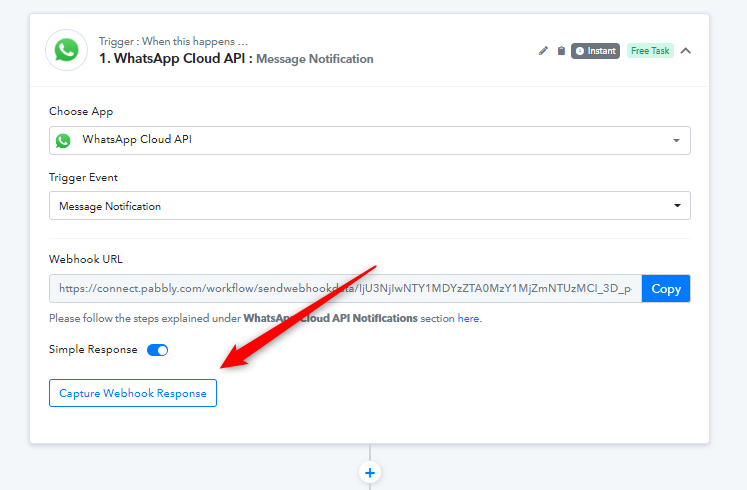Open the Choose App dropdown
Viewport: 747px width, 490px height.
370,140
